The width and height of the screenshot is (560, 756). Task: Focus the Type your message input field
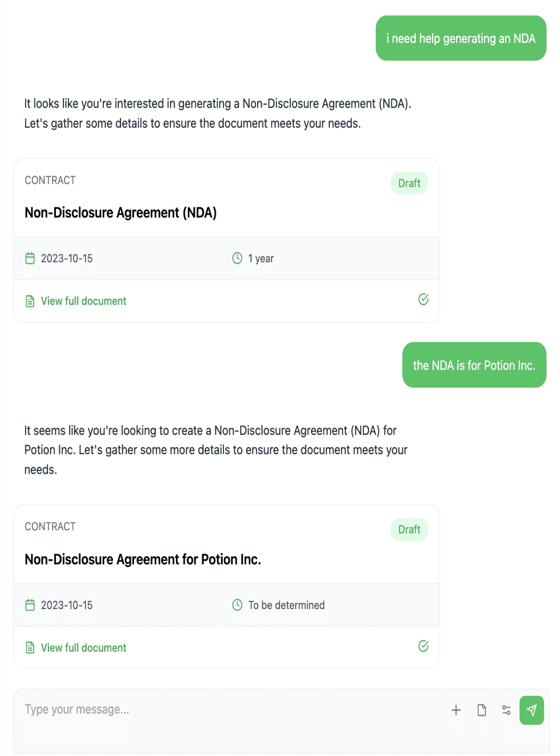(x=231, y=710)
